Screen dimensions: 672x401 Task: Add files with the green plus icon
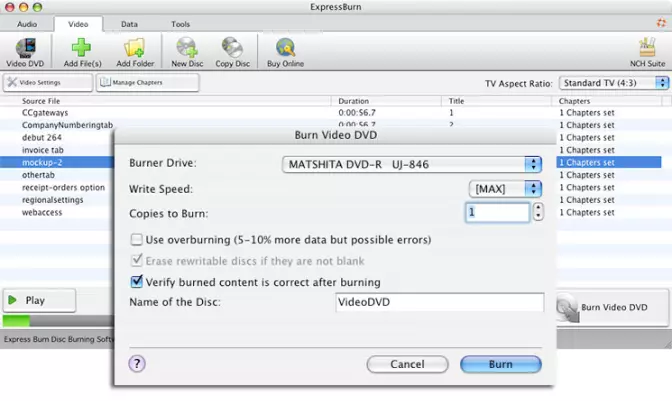[x=82, y=53]
